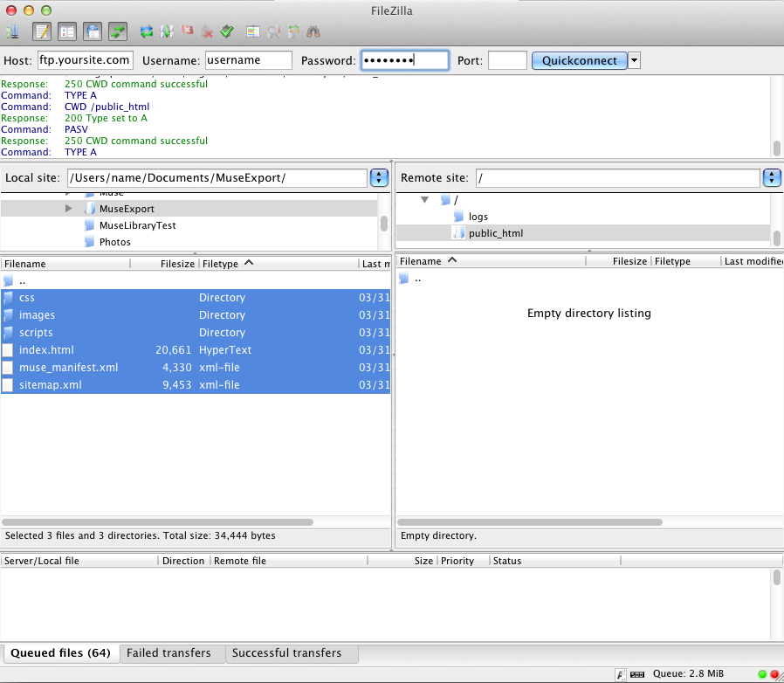Sort local files by Filetype column
784x683 pixels.
point(279,264)
